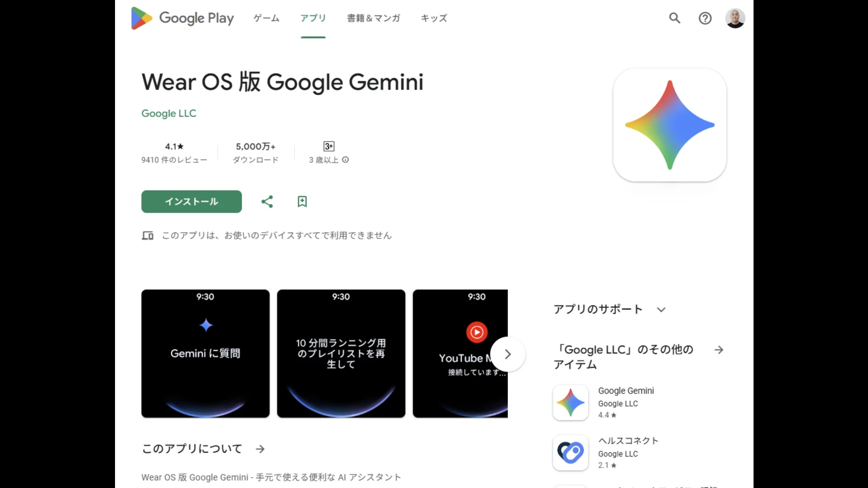Open the arrow next to このアプリについて

[x=260, y=449]
